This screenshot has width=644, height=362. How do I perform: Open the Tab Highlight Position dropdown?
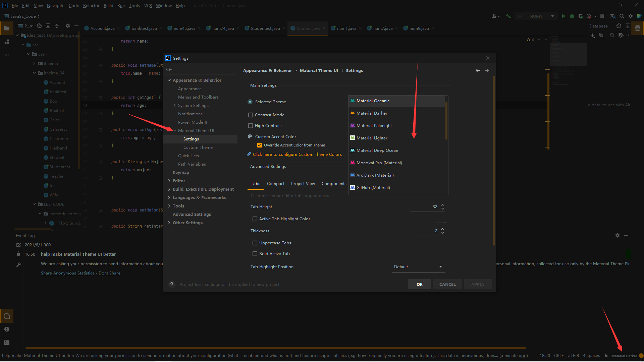pyautogui.click(x=418, y=267)
